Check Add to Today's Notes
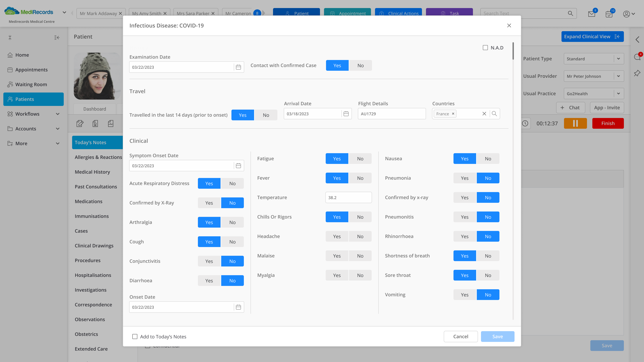 135,337
